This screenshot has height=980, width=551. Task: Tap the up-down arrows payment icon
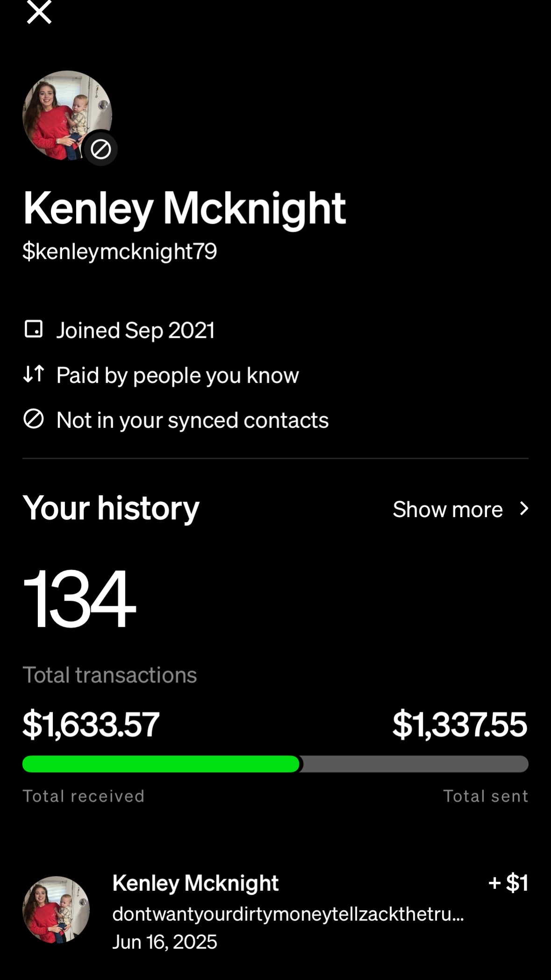click(x=34, y=374)
